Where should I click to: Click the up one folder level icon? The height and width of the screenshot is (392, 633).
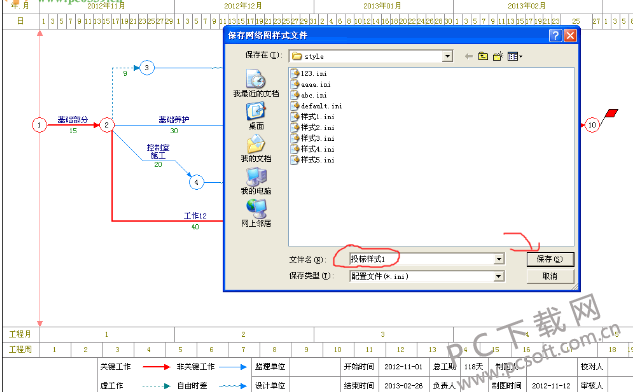point(483,57)
